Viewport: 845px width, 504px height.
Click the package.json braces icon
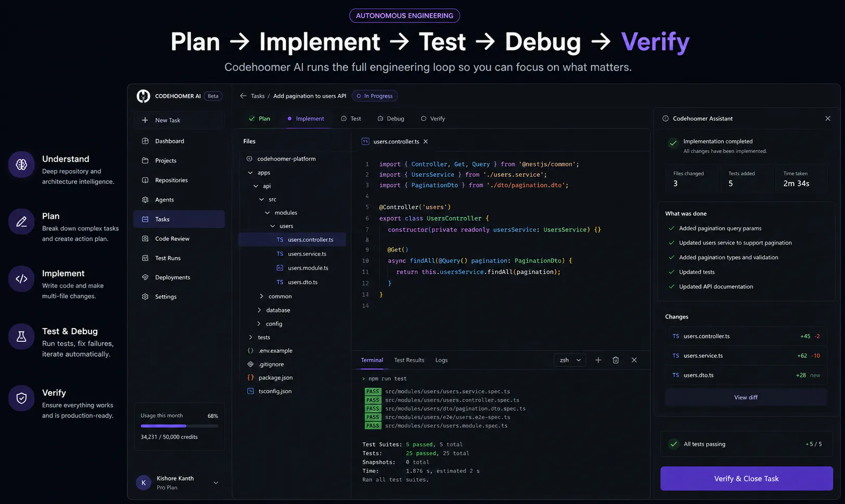[x=250, y=378]
